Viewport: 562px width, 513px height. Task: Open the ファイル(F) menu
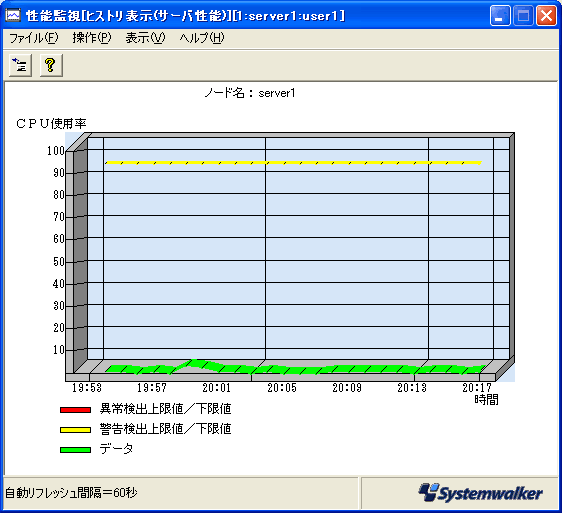33,38
